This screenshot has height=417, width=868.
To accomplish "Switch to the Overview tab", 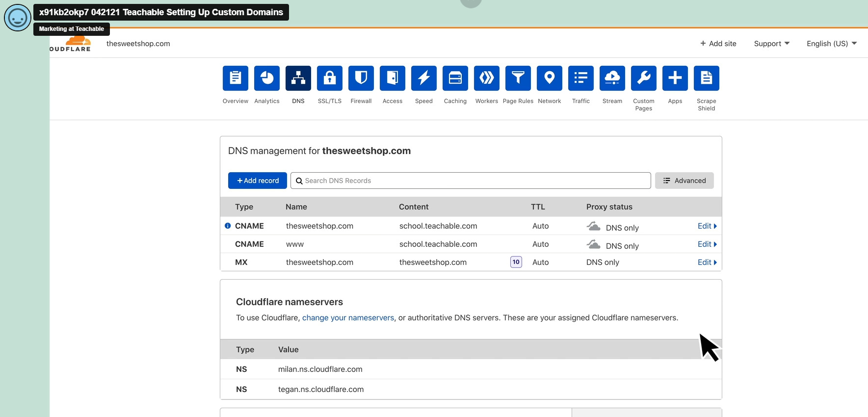I will [236, 78].
